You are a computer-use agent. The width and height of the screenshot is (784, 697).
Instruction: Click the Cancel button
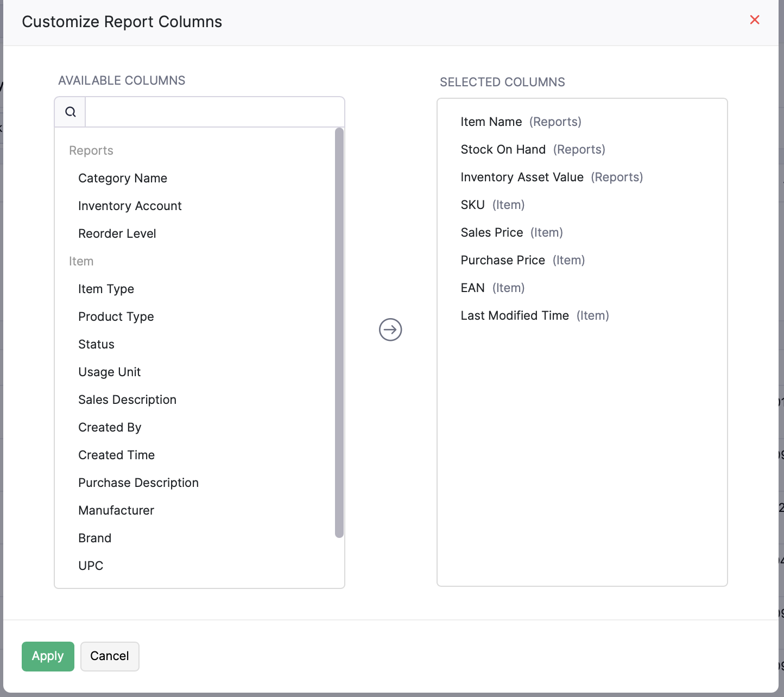tap(110, 656)
